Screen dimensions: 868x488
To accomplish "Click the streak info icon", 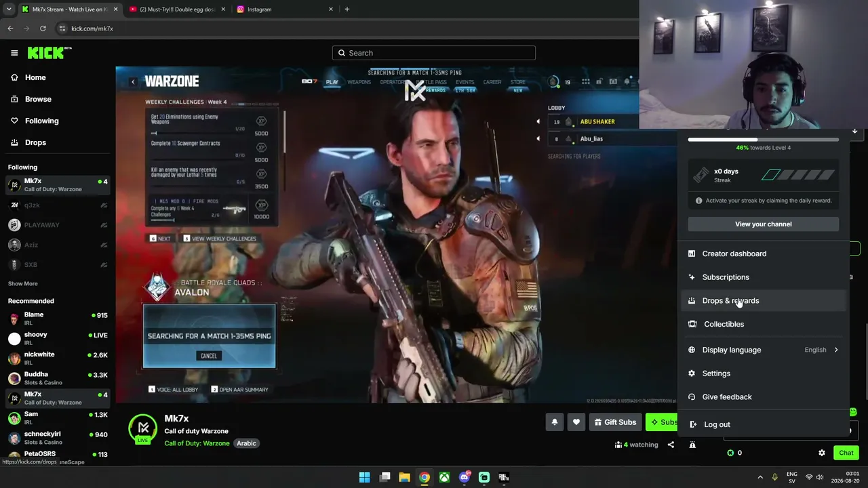I will tap(699, 201).
